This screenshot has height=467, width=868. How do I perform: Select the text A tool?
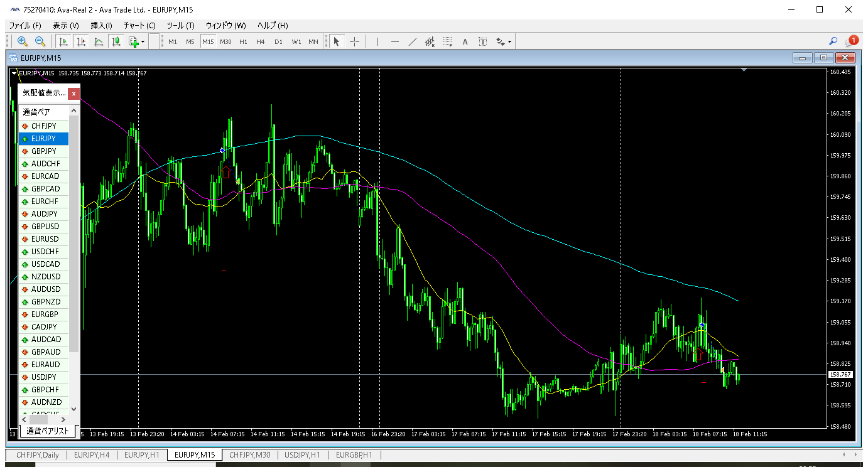click(x=465, y=41)
